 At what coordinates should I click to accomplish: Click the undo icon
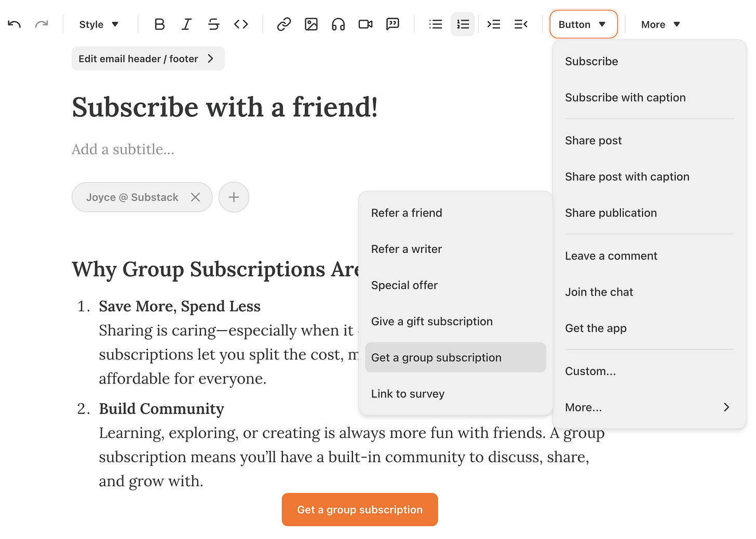point(14,24)
